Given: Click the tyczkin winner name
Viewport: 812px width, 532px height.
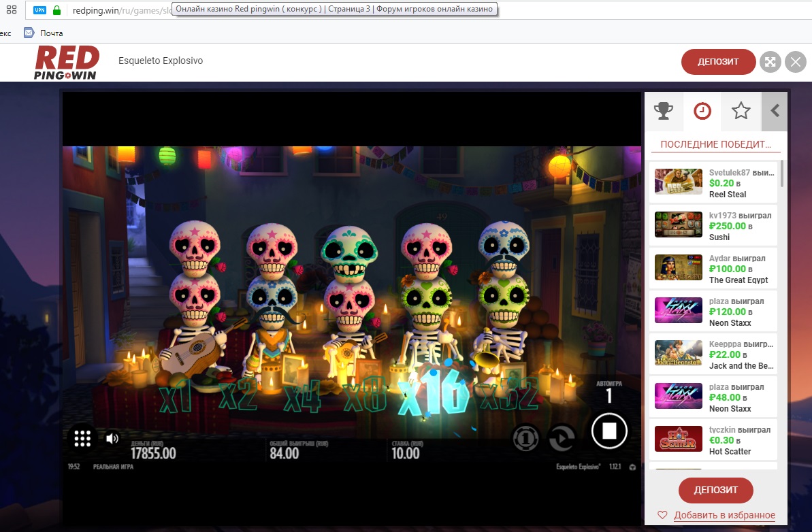Looking at the screenshot, I should (722, 430).
